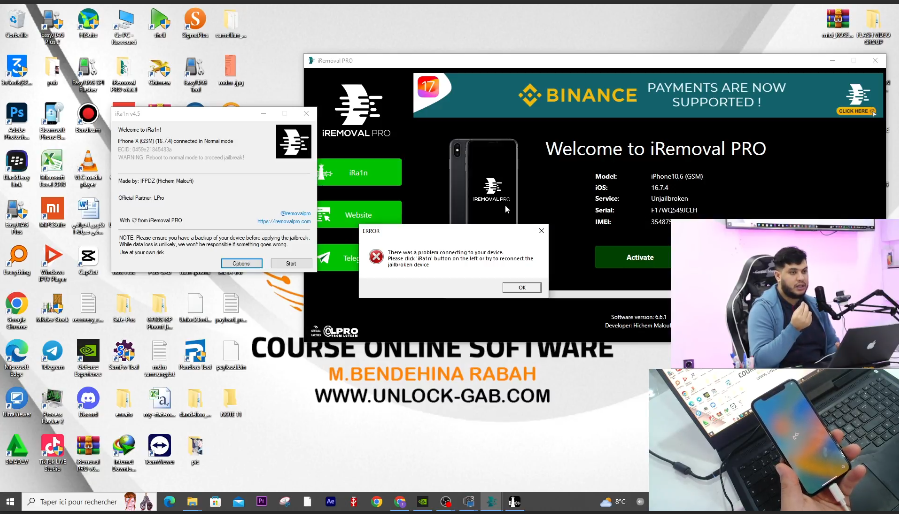Open the Recycle Bin desktop icon

(x=17, y=23)
